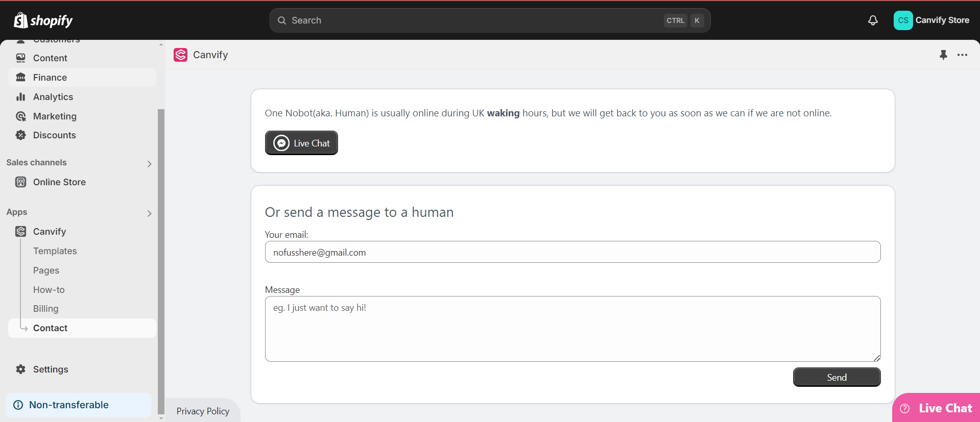Open the Privacy Policy link
Image resolution: width=980 pixels, height=422 pixels.
point(203,411)
